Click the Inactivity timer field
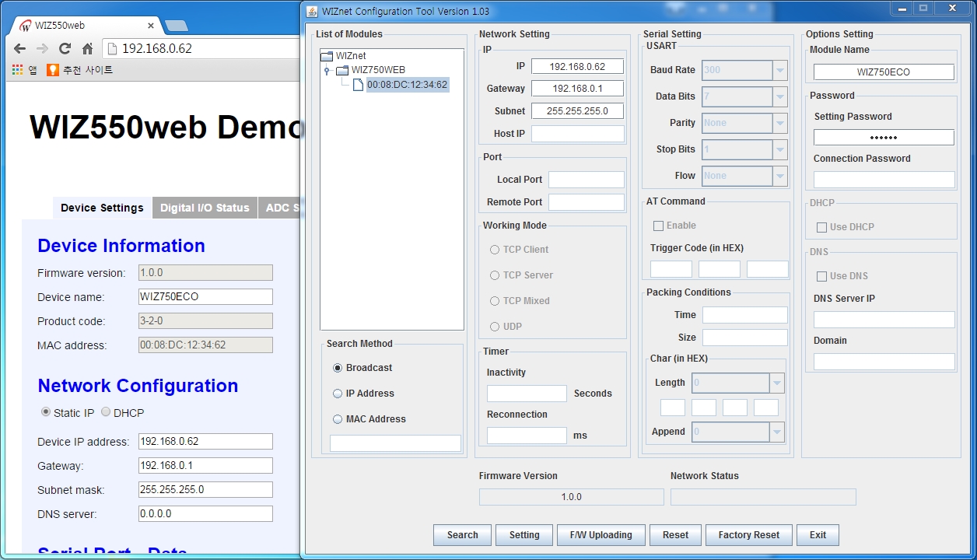 (x=527, y=394)
